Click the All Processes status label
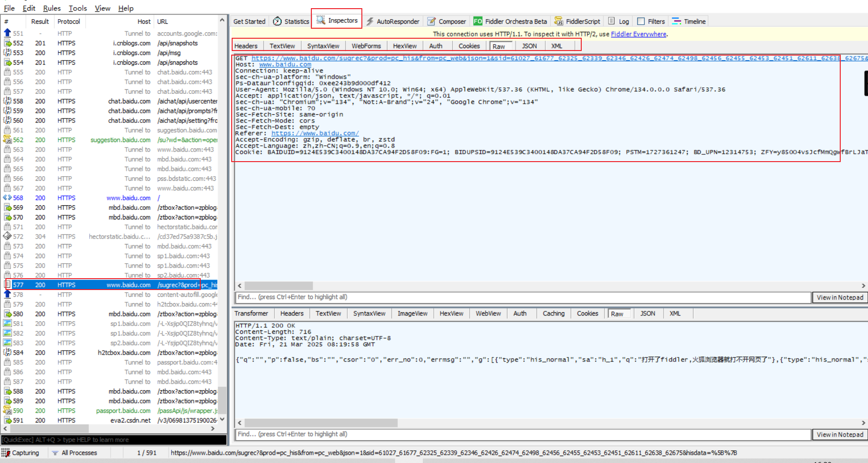 pos(79,453)
